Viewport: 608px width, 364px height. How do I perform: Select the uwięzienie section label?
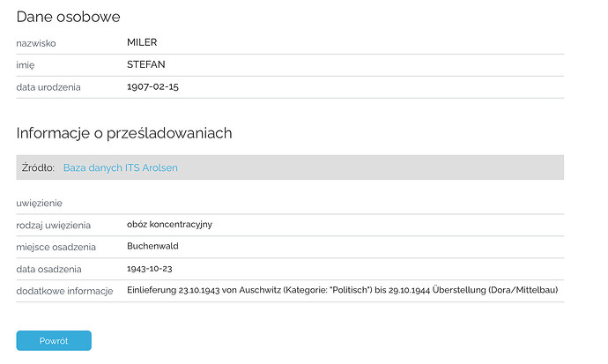pos(39,203)
